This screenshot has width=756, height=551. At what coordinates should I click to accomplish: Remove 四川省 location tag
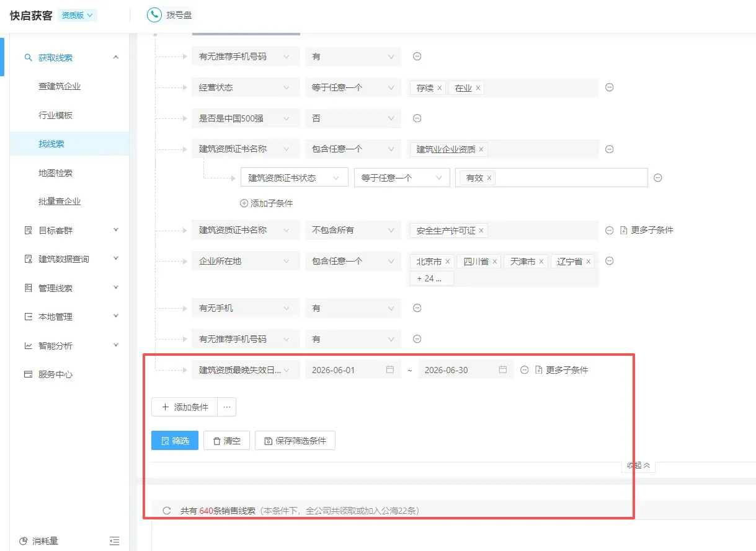(x=495, y=262)
